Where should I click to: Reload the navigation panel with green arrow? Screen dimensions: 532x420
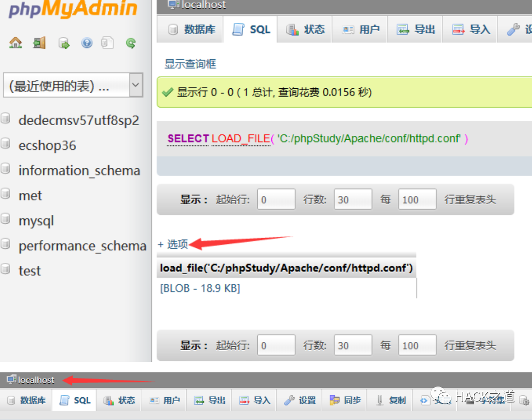pos(131,43)
